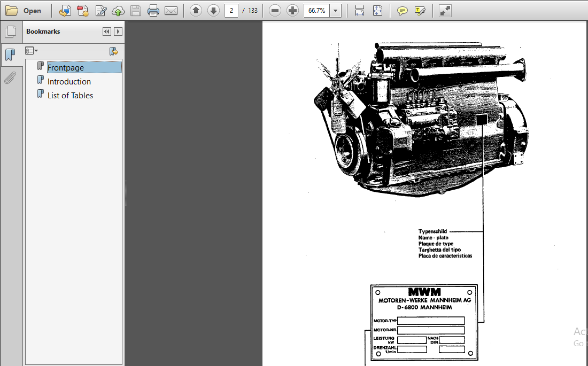The height and width of the screenshot is (366, 588).
Task: Open the page thumbnails panel
Action: tap(11, 32)
